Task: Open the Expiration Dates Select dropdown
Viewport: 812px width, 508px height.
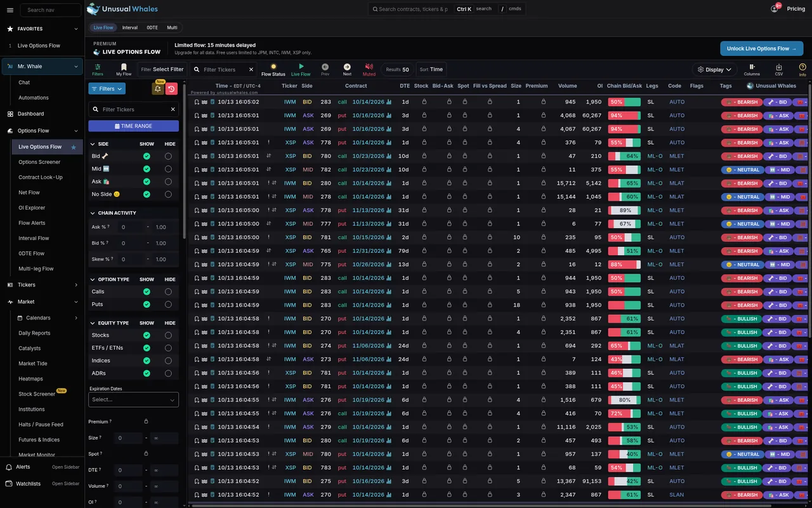Action: click(133, 399)
